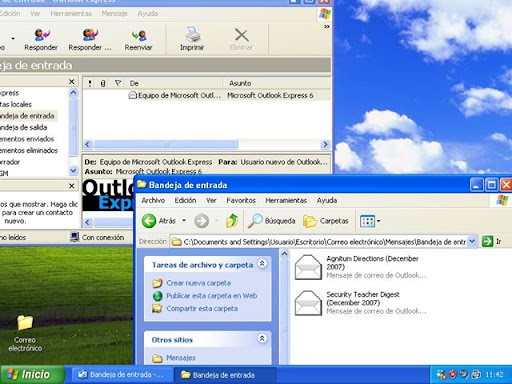The width and height of the screenshot is (512, 384).
Task: Select Elementos enviados folder
Action: click(x=27, y=139)
